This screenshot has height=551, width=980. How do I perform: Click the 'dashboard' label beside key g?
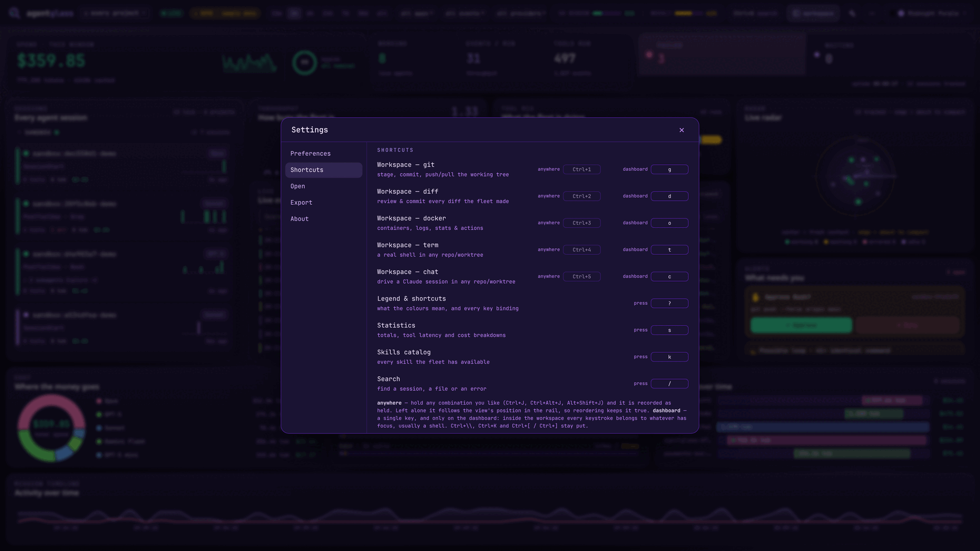coord(635,169)
